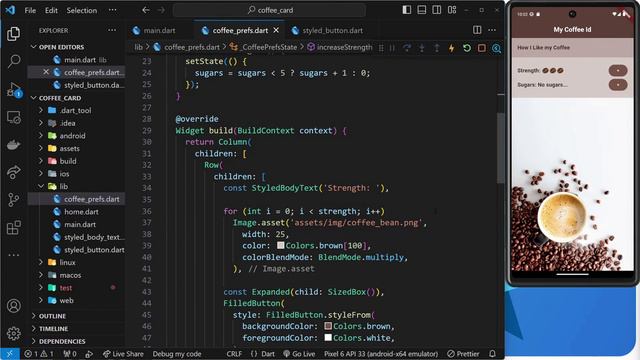Toggle the primary side bar
The width and height of the screenshot is (640, 360).
(x=407, y=10)
